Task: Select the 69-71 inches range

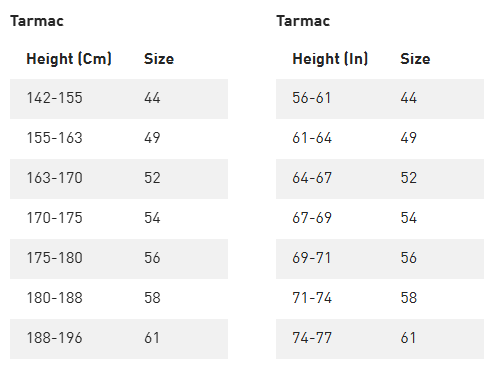Action: point(312,258)
